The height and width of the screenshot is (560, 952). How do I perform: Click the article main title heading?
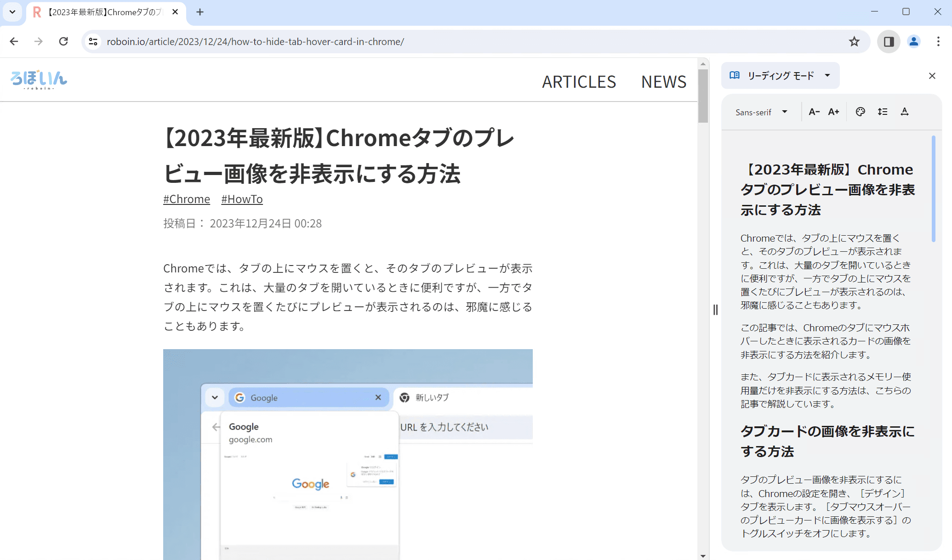339,156
